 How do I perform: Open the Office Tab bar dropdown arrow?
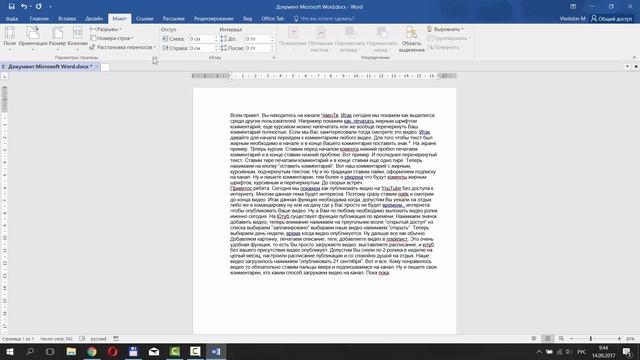(x=627, y=67)
